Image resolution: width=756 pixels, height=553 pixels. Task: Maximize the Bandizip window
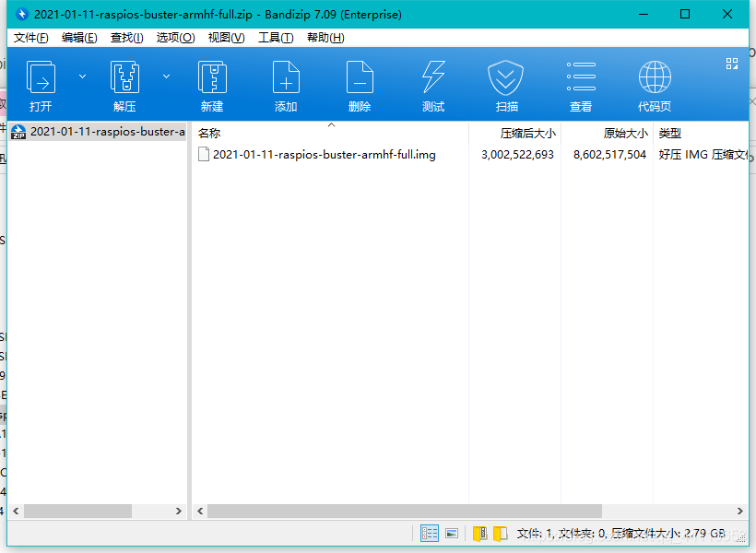(685, 14)
